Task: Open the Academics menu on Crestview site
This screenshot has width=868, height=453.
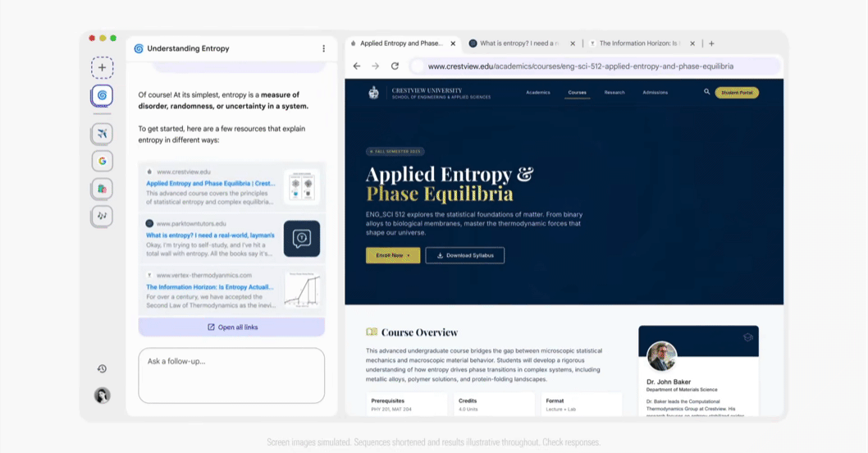Action: coord(538,93)
